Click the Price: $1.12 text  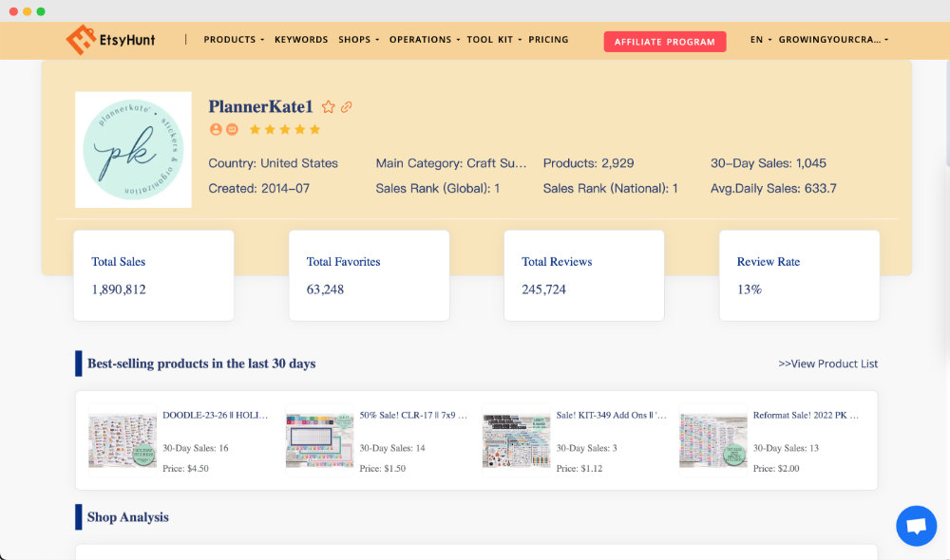point(579,469)
